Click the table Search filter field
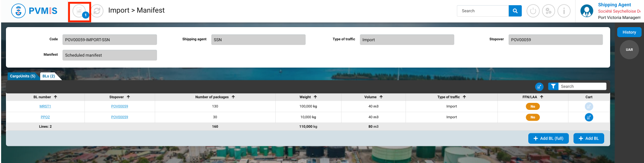 pyautogui.click(x=582, y=87)
